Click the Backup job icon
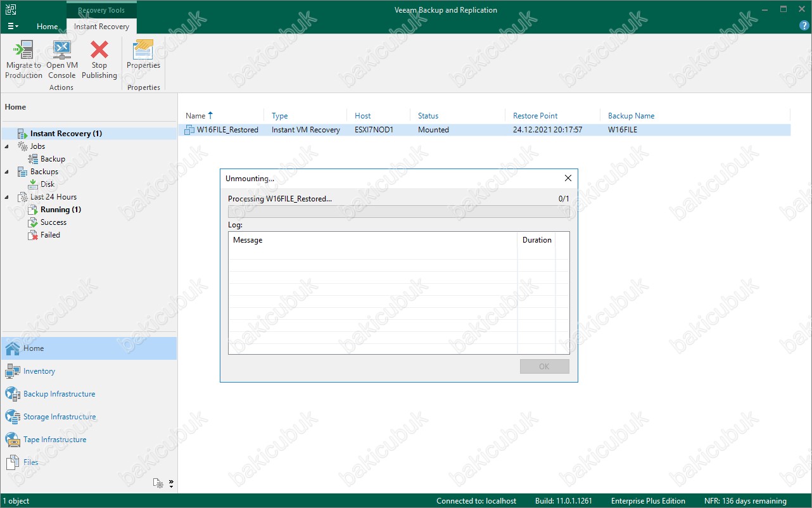The image size is (812, 508). 33,159
